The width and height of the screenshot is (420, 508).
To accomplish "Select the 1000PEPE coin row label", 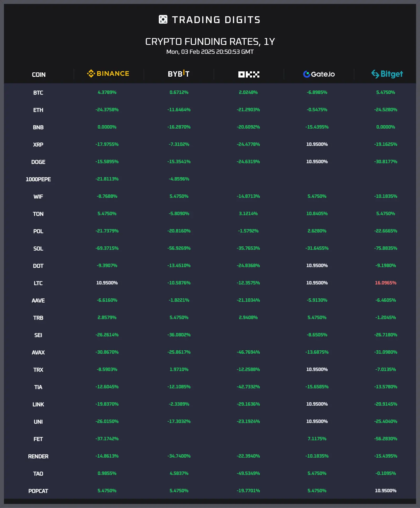I will click(38, 179).
